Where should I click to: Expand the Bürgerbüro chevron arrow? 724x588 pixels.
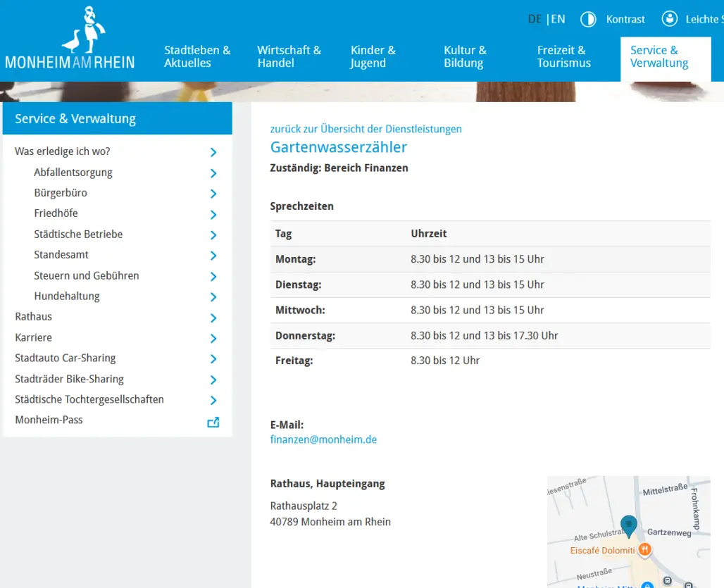click(213, 194)
